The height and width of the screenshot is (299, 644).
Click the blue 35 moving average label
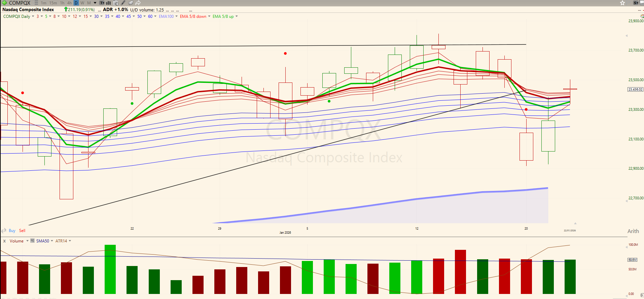coord(107,16)
